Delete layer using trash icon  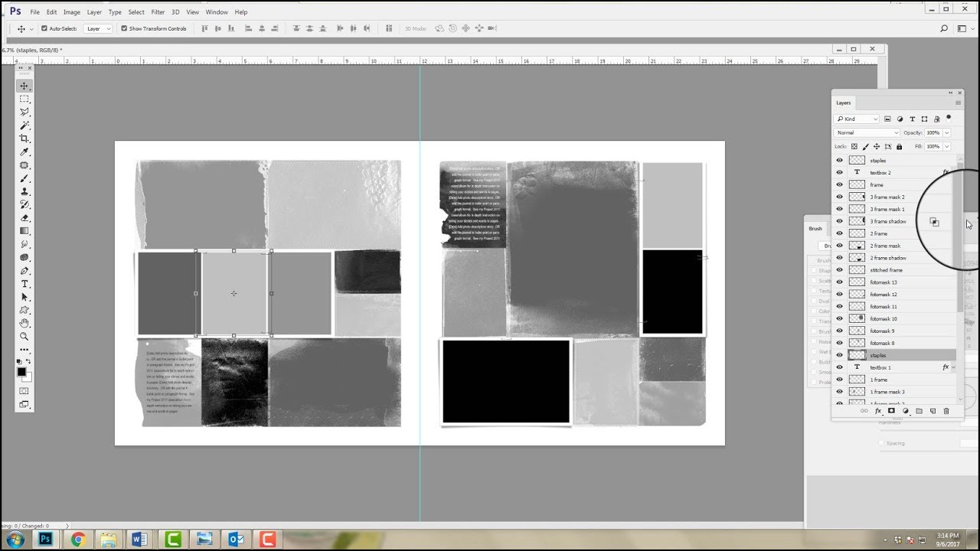946,411
